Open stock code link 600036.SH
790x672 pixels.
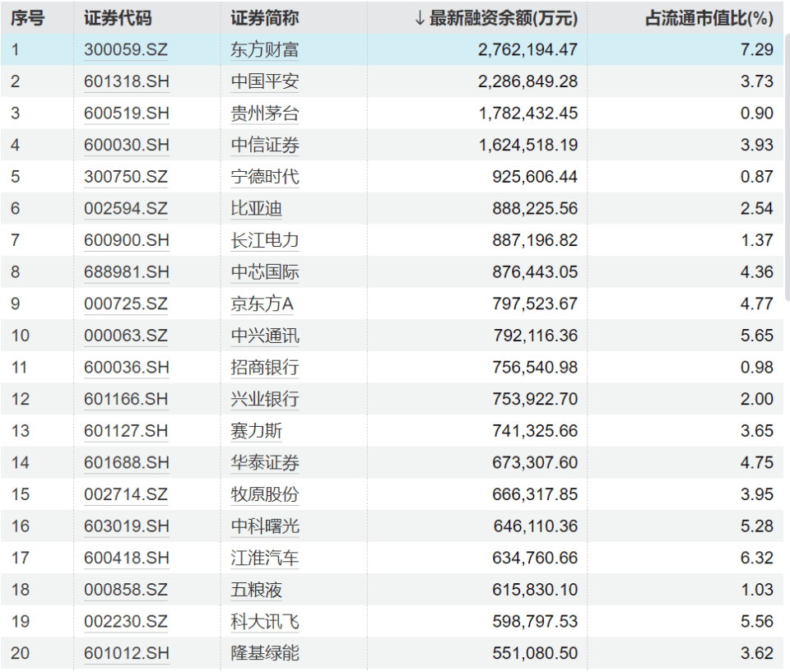coord(127,367)
